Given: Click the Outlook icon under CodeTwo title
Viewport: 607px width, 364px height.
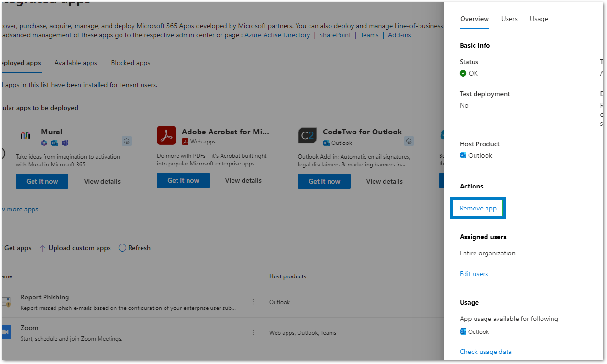Looking at the screenshot, I should (326, 143).
